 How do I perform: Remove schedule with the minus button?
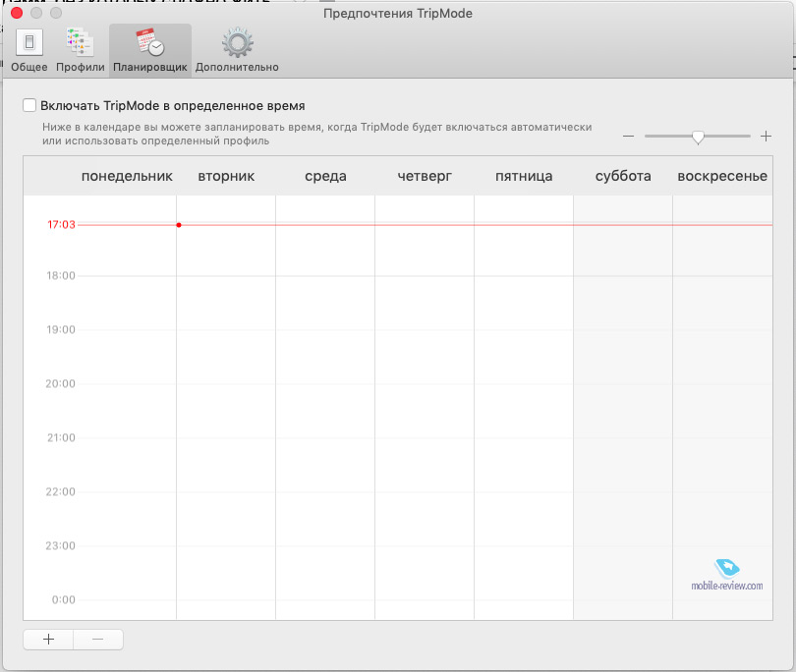(x=98, y=639)
